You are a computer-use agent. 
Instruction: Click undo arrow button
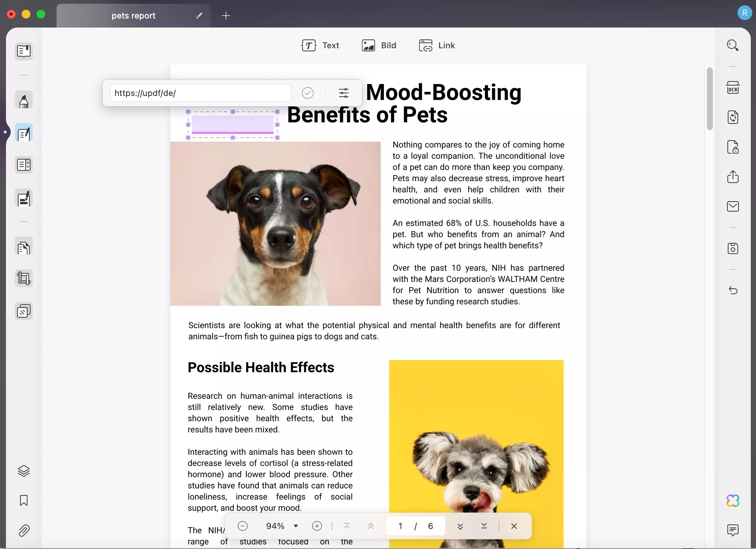coord(733,289)
